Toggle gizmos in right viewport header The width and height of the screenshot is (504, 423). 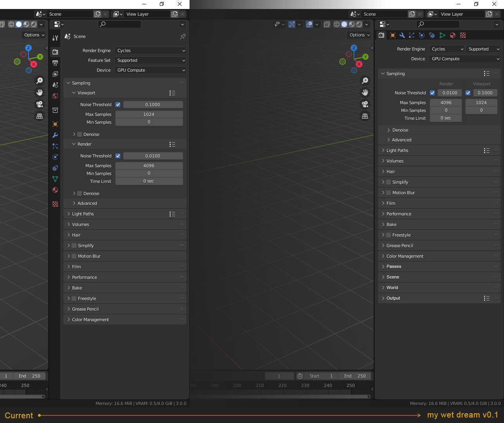[x=292, y=24]
